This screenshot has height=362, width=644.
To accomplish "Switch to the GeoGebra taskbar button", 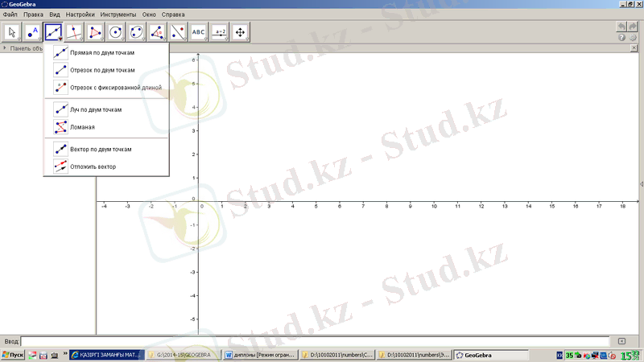I will [491, 355].
